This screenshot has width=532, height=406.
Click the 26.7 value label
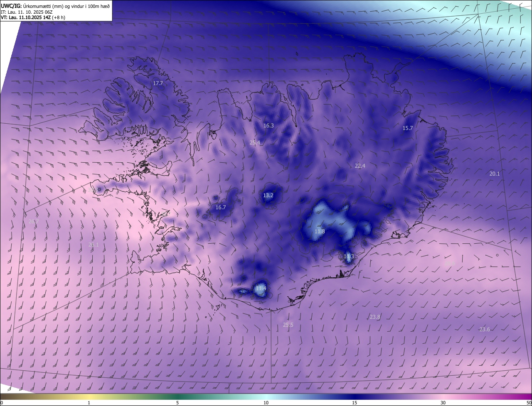pyautogui.click(x=33, y=222)
